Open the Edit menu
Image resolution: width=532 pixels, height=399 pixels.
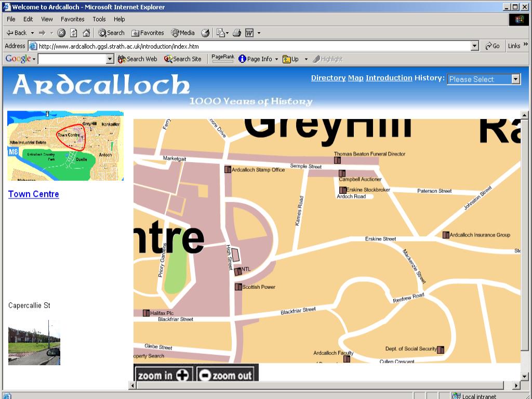(x=28, y=19)
